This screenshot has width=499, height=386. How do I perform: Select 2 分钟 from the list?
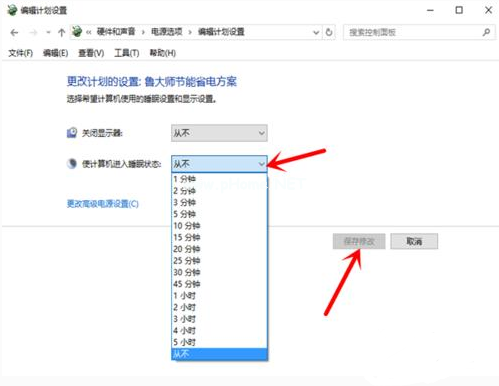(x=219, y=191)
